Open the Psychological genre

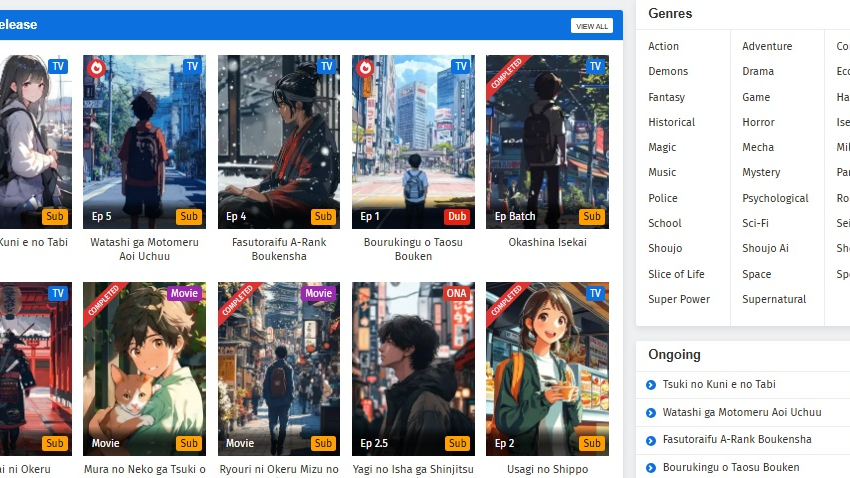tap(775, 198)
